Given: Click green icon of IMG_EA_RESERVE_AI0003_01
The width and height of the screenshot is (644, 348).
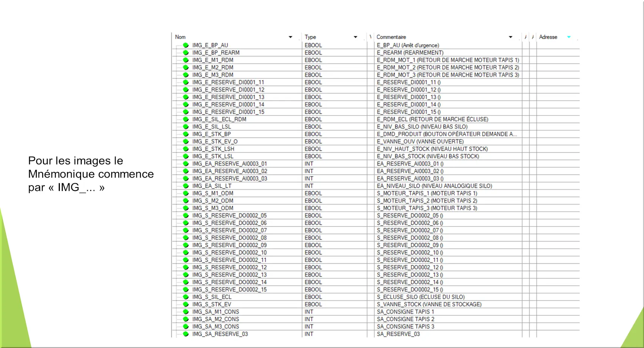Looking at the screenshot, I should (186, 164).
